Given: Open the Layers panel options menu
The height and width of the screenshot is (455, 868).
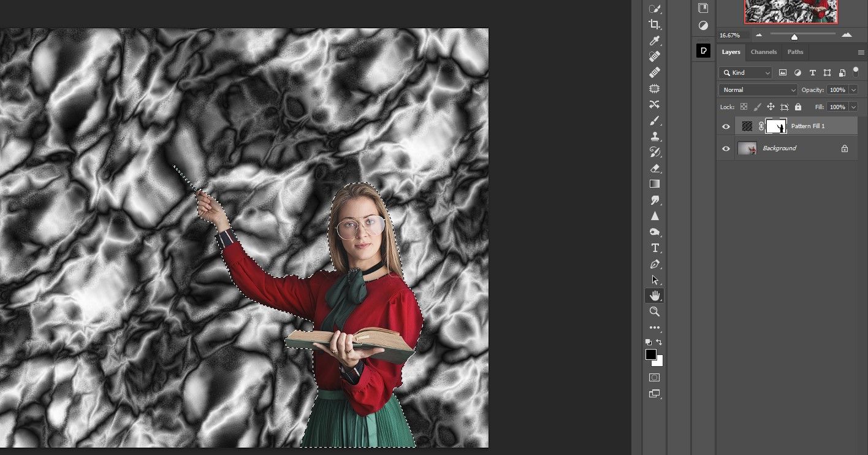Looking at the screenshot, I should (861, 53).
